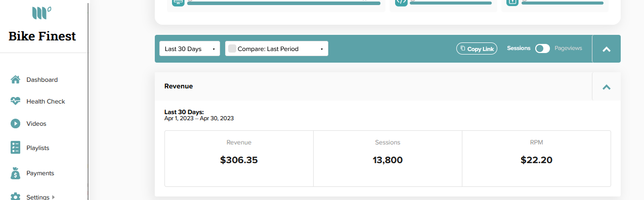Click the Payments money bag icon

pos(16,173)
